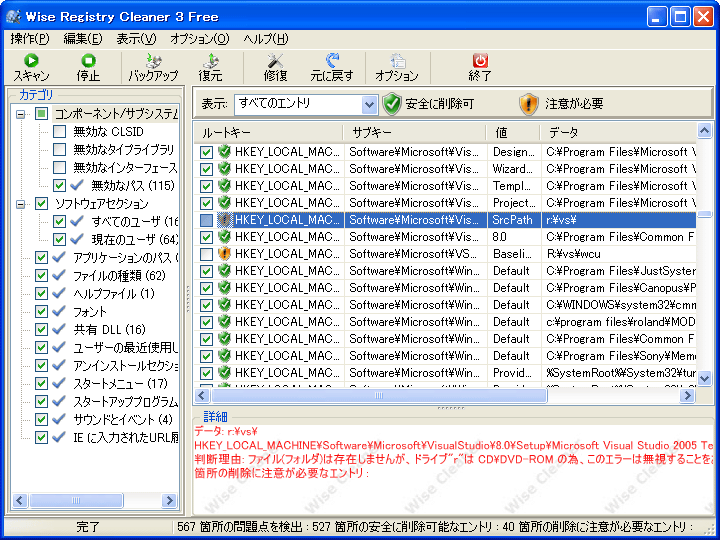
Task: Run the 修復 repair tool
Action: coord(276,61)
